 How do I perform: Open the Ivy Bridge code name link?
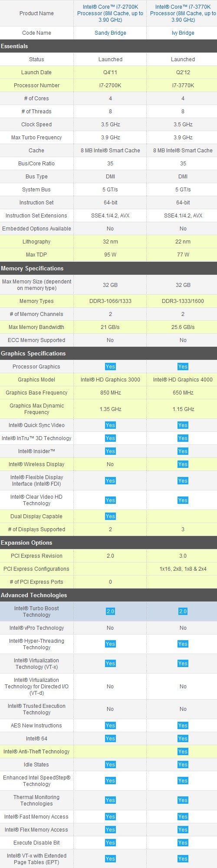pos(183,33)
